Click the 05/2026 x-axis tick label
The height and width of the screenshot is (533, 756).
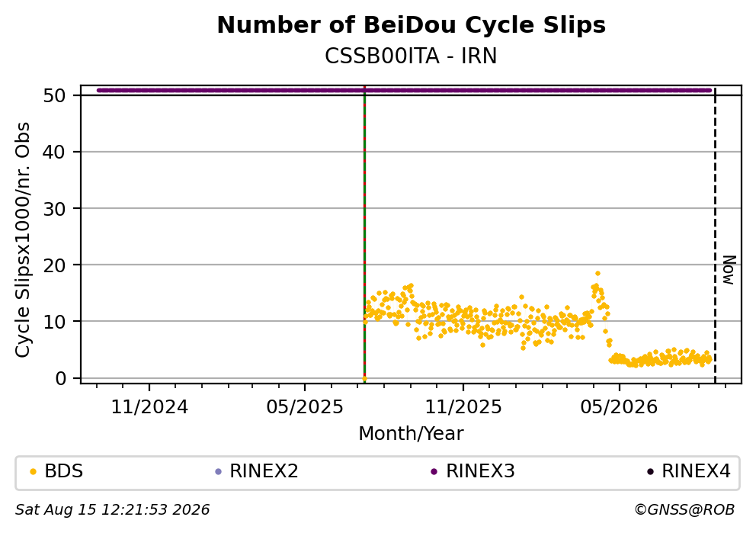click(619, 407)
